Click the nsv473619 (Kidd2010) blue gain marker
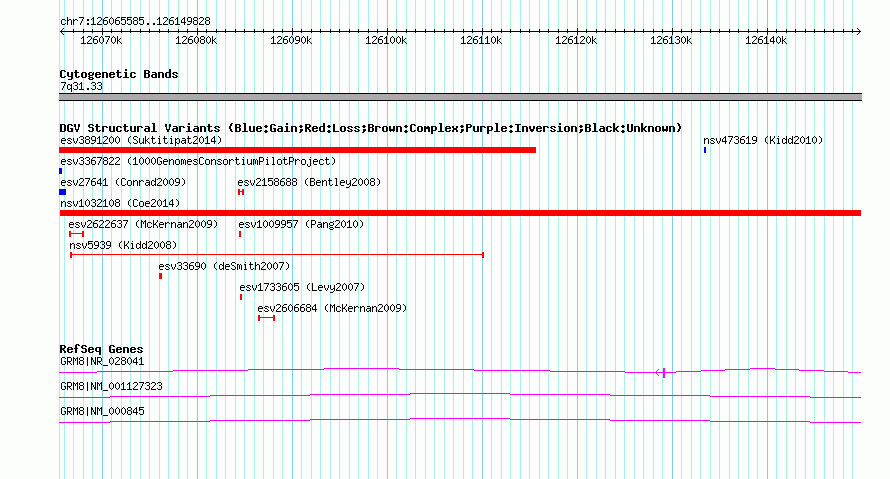This screenshot has width=890, height=479. (x=705, y=150)
